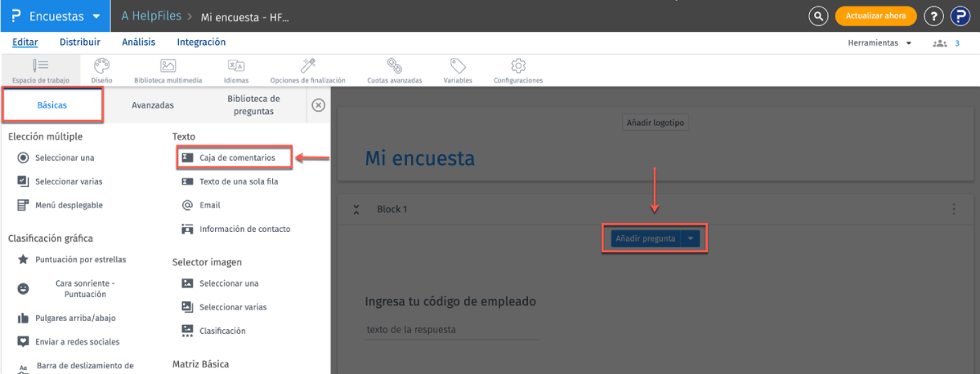Click the Mi encuesta survey title
Image resolution: width=980 pixels, height=374 pixels.
(419, 158)
